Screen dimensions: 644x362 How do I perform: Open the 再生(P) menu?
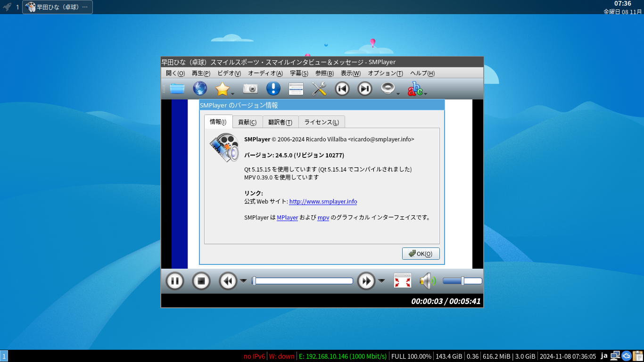pyautogui.click(x=201, y=73)
